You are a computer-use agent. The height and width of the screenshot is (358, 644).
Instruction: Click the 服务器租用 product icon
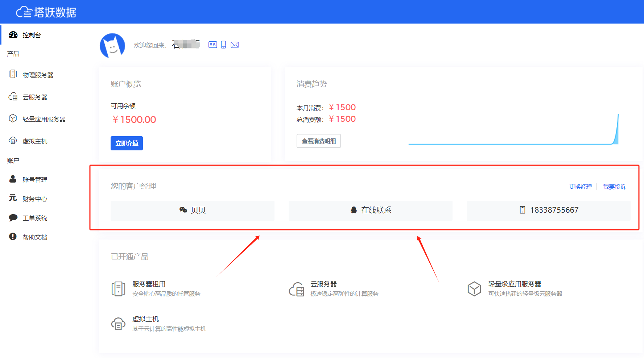tap(118, 289)
